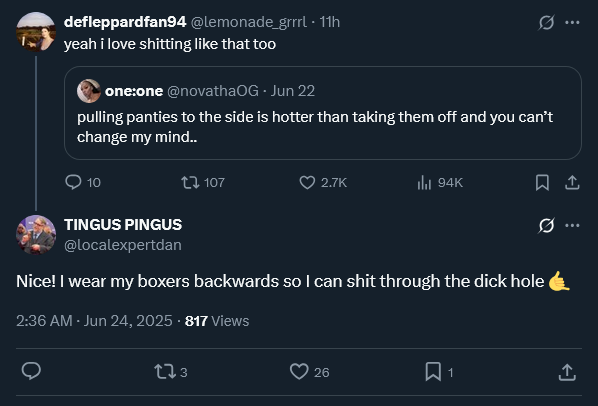Open the three-dot menu on defleppardfan94's tweet
This screenshot has width=598, height=406.
click(572, 22)
